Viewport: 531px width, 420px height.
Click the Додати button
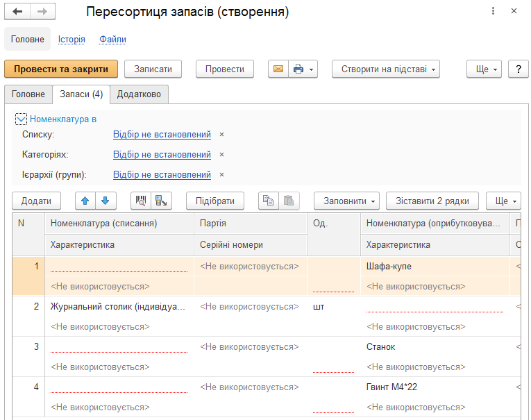tap(36, 201)
